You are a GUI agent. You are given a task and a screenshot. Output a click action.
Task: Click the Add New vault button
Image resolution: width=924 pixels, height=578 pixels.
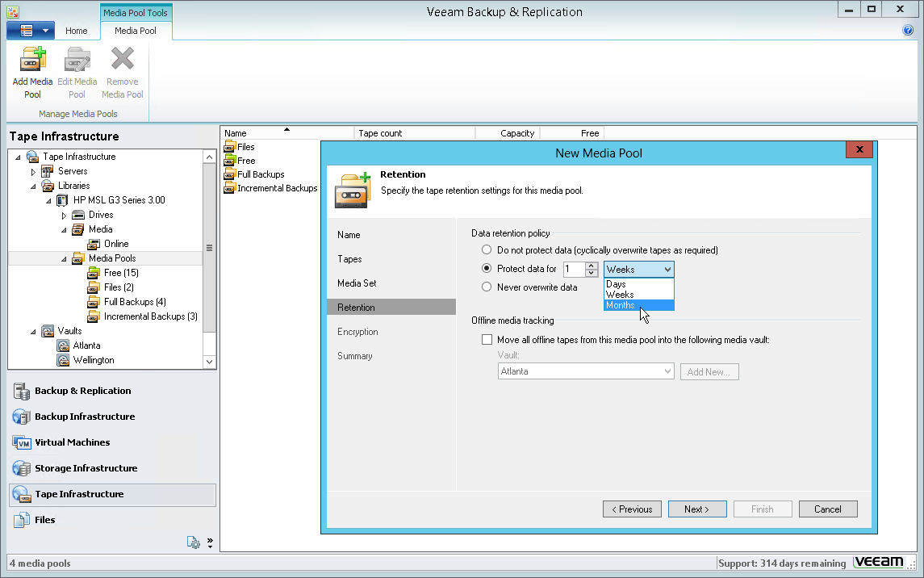709,372
